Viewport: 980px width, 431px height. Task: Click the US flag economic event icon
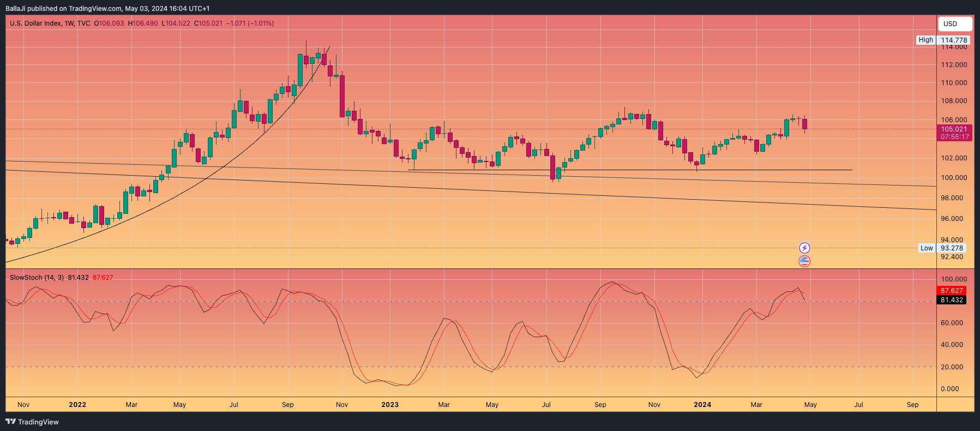tap(804, 261)
